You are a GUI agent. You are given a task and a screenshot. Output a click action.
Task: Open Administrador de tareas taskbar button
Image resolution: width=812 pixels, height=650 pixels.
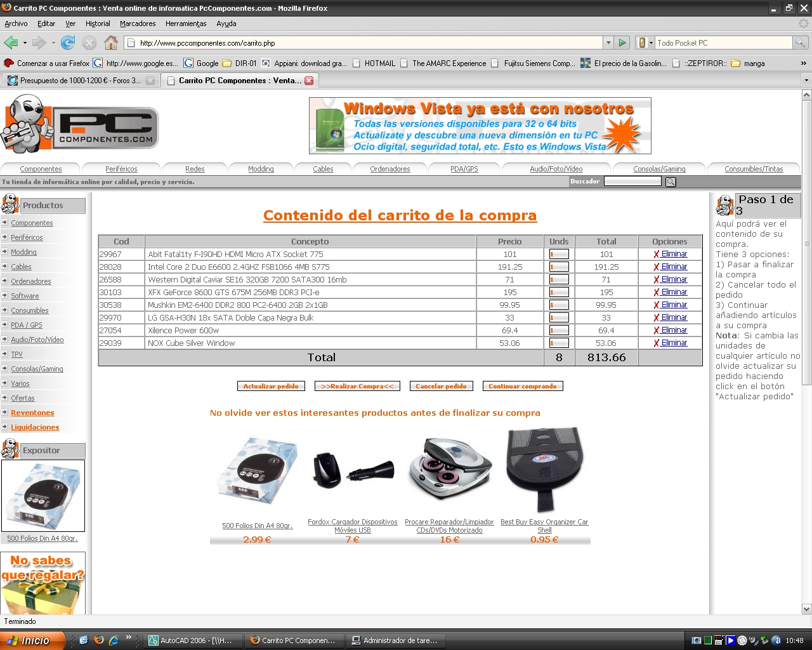395,640
